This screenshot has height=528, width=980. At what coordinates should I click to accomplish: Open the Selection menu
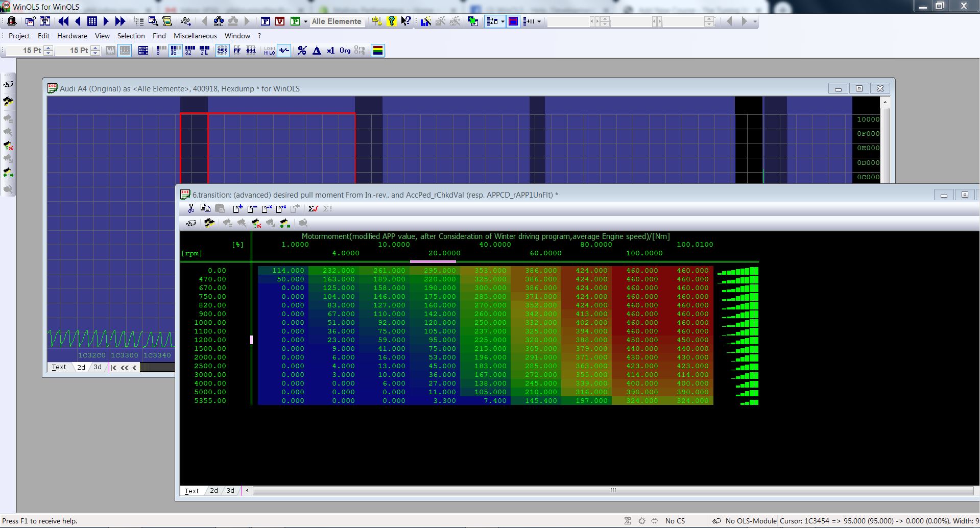pyautogui.click(x=131, y=36)
